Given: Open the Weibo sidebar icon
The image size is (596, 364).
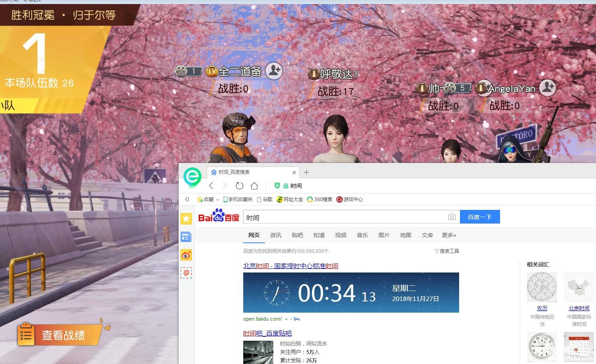Looking at the screenshot, I should [186, 255].
